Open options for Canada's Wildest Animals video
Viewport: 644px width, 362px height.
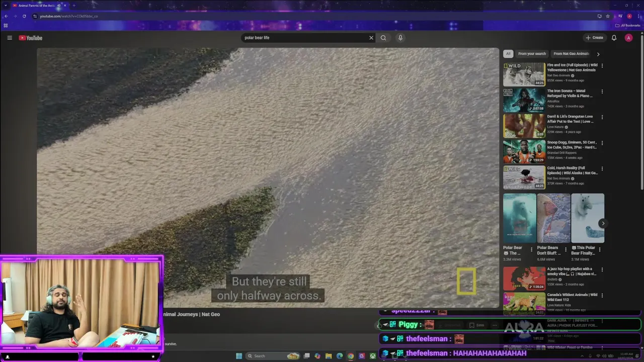point(602,296)
